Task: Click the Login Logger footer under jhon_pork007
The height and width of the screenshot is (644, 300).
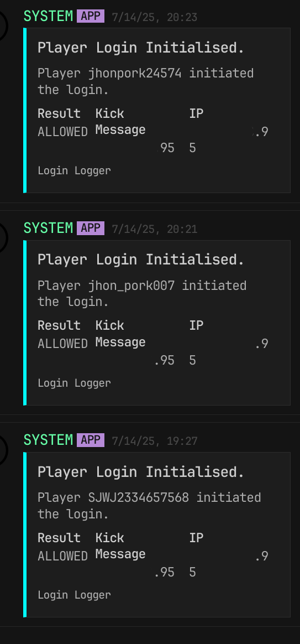Action: [74, 383]
